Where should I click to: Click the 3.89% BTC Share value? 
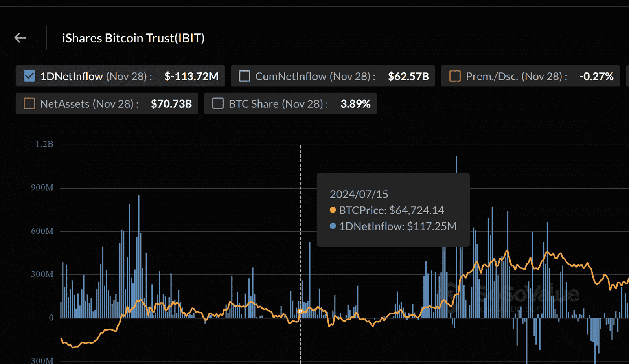click(355, 104)
